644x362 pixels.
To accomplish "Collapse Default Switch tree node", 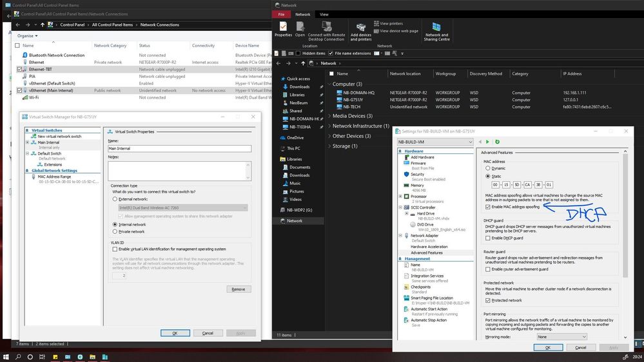I will point(28,153).
